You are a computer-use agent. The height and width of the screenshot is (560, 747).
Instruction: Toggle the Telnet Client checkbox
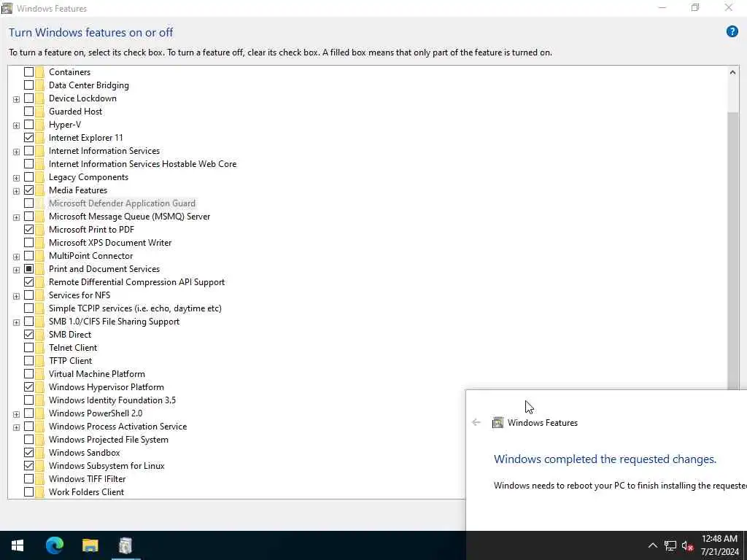[x=28, y=348]
